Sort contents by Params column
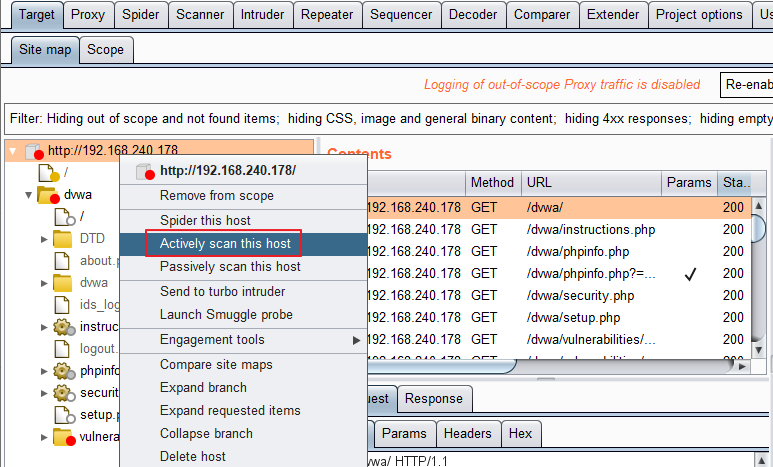The width and height of the screenshot is (773, 467). (x=689, y=183)
